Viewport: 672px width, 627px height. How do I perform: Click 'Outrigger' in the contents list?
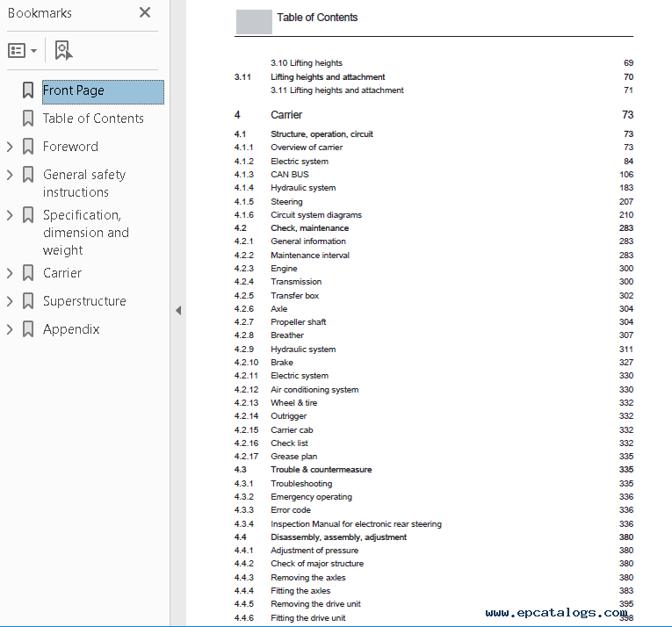coord(288,415)
